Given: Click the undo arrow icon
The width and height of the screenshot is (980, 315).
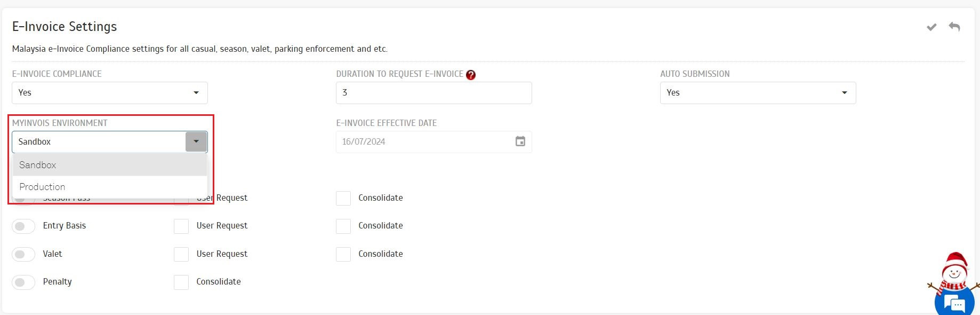Looking at the screenshot, I should pyautogui.click(x=954, y=27).
